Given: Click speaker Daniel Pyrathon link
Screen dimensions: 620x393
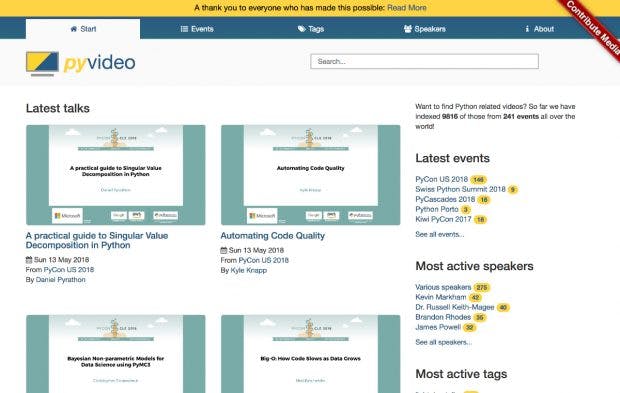Looking at the screenshot, I should 60,280.
